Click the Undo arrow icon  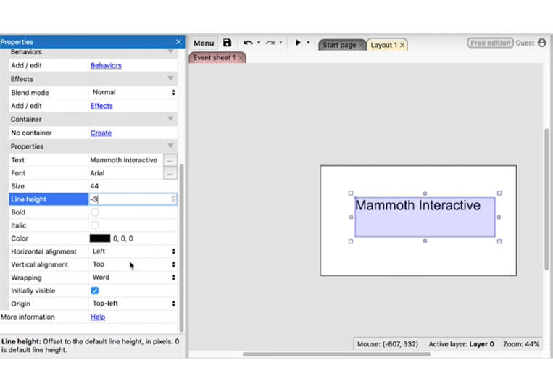coord(248,43)
